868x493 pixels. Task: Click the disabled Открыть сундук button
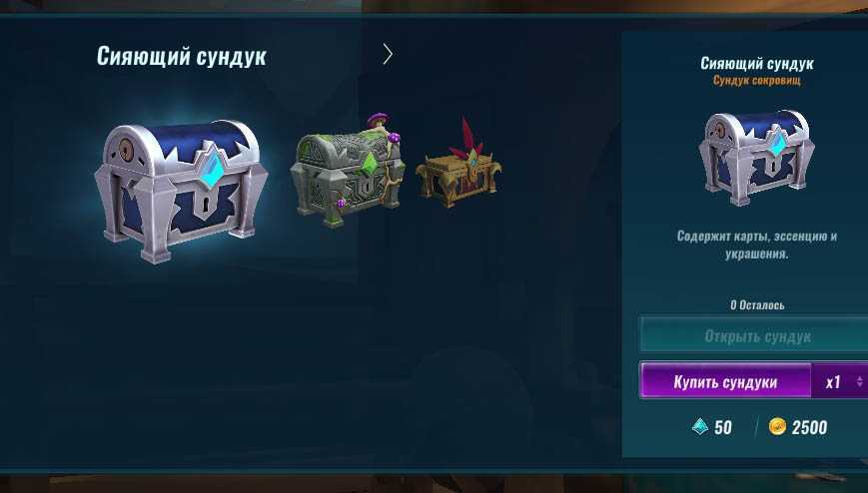754,335
